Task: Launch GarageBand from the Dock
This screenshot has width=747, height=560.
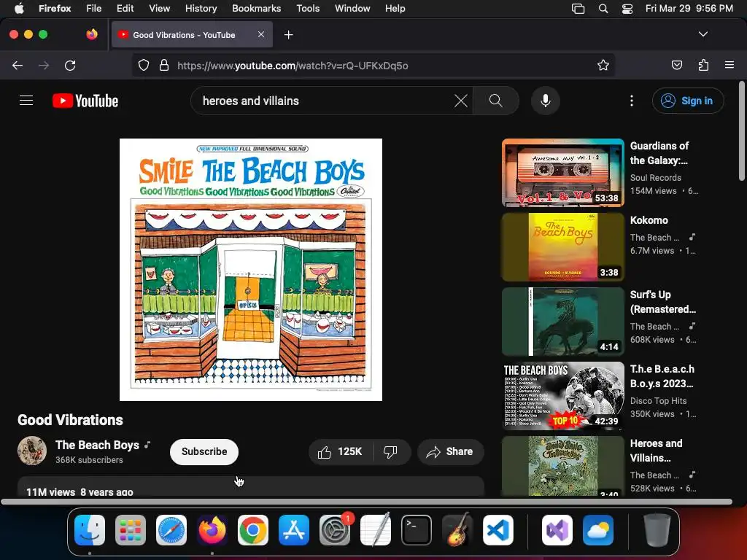Action: (457, 530)
